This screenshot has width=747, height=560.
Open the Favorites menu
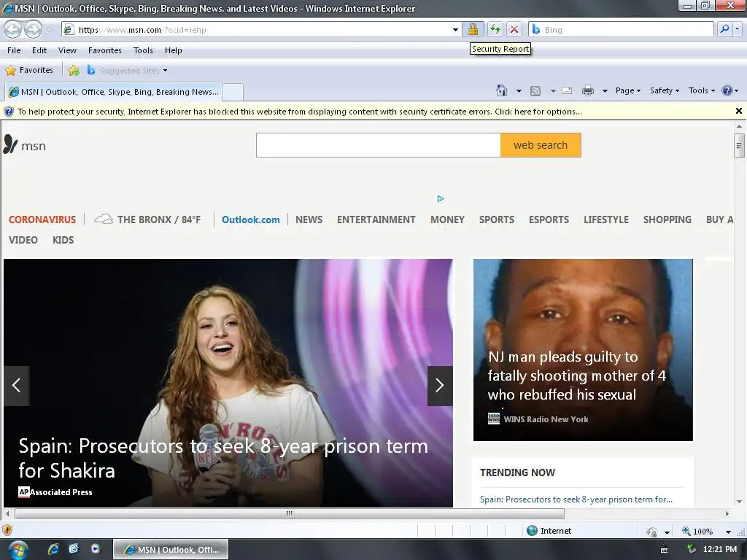105,50
